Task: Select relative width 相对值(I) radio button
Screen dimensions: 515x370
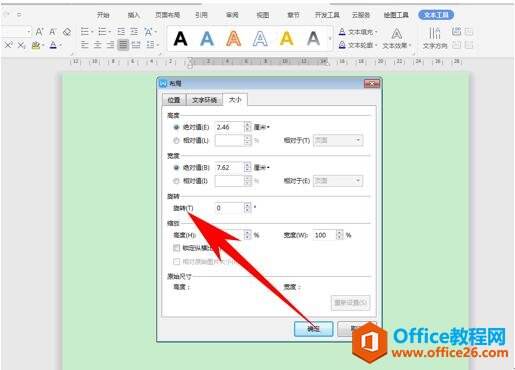Action: [x=176, y=181]
